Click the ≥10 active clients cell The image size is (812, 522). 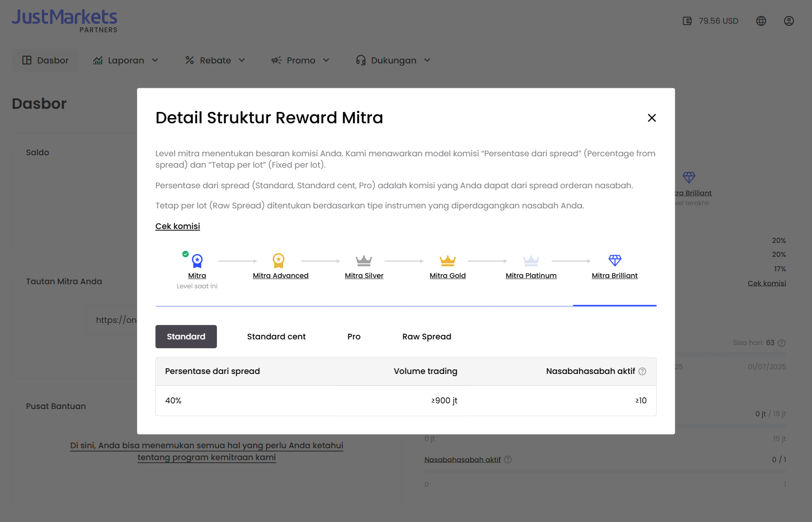(641, 400)
